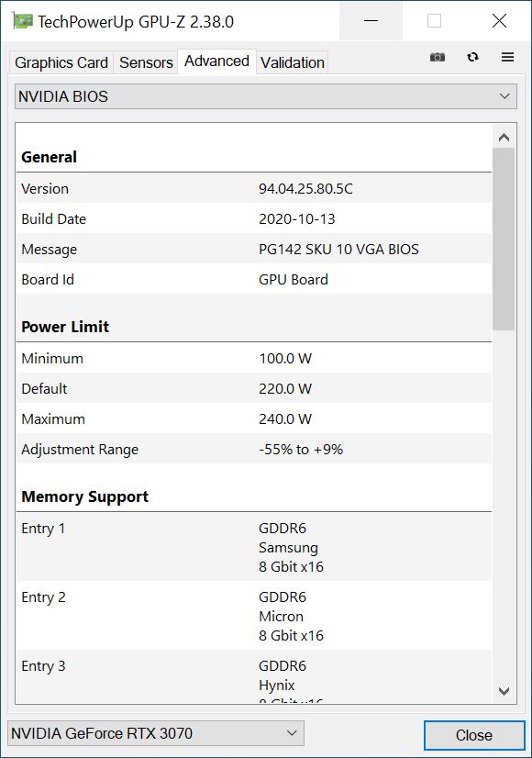Click the Hynix memory vendor text
Screen dimensions: 532x758
tap(276, 686)
